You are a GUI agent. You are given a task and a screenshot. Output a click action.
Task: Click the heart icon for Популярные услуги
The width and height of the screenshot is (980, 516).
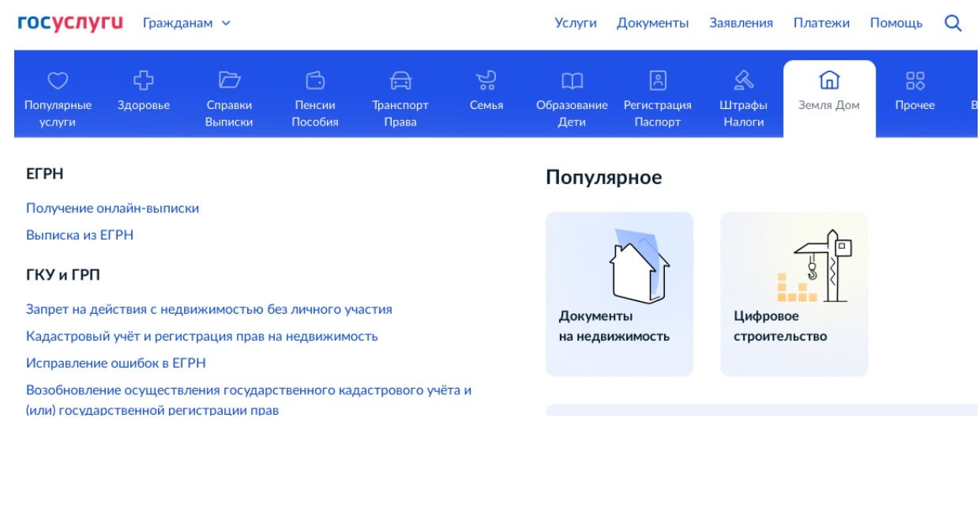click(58, 81)
